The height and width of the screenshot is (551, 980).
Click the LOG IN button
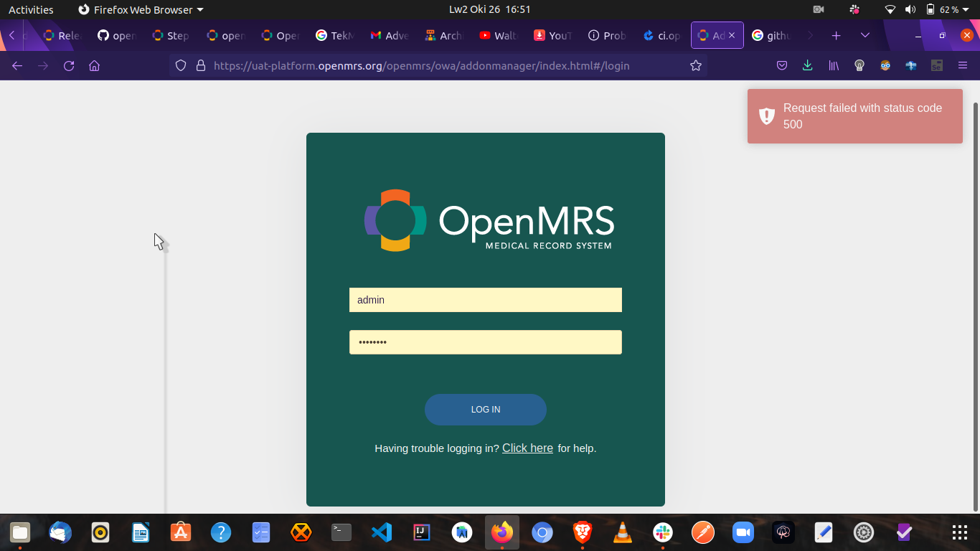pos(486,410)
